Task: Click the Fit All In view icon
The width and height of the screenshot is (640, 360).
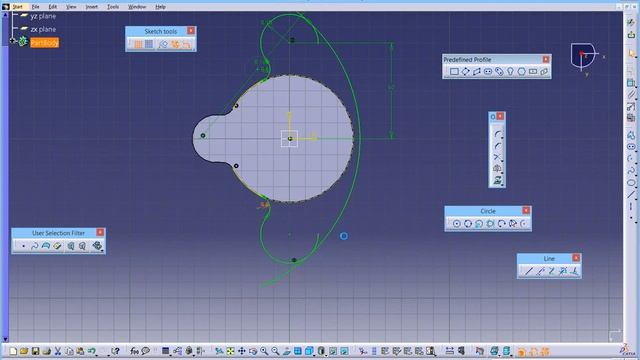Action: coord(231,351)
